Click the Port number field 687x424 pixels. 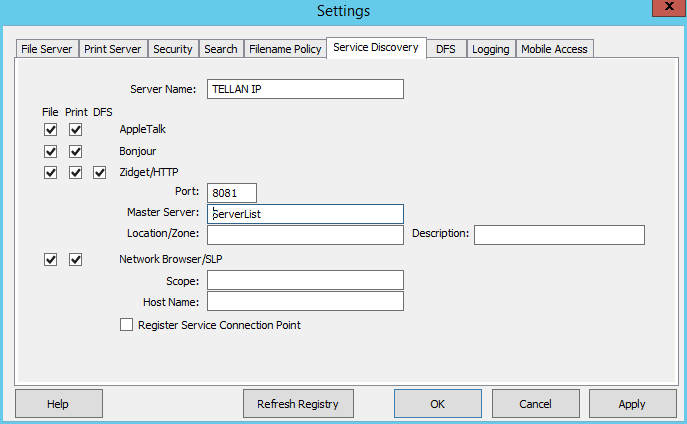tap(232, 193)
